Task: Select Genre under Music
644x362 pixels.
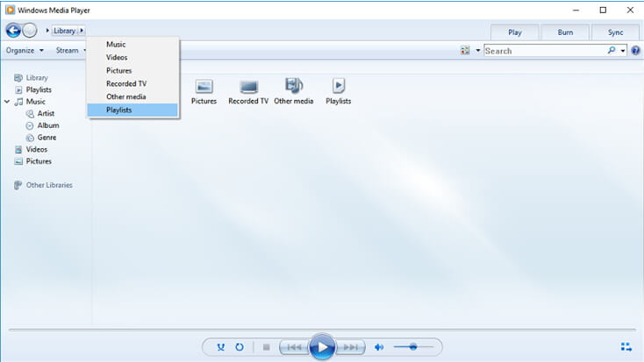Action: point(47,138)
